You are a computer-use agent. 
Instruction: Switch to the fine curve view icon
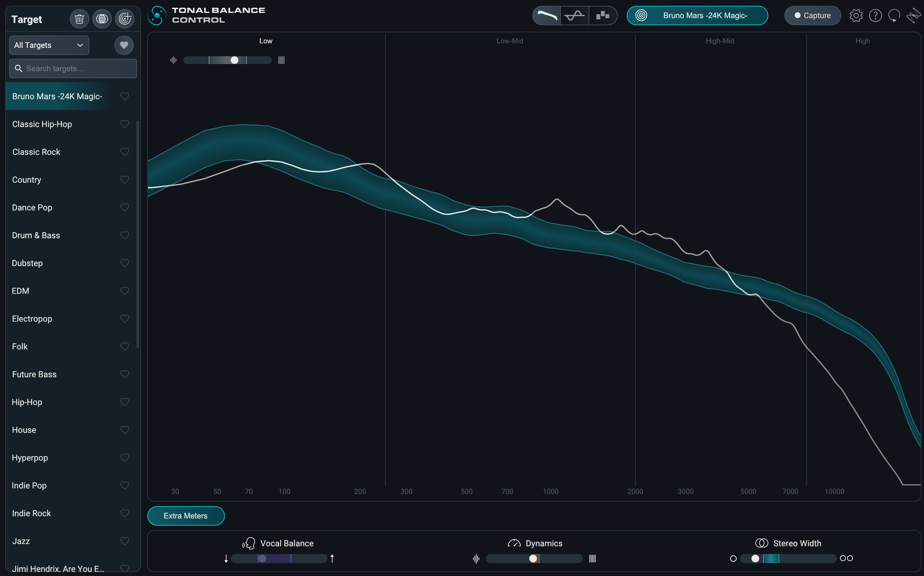click(574, 16)
